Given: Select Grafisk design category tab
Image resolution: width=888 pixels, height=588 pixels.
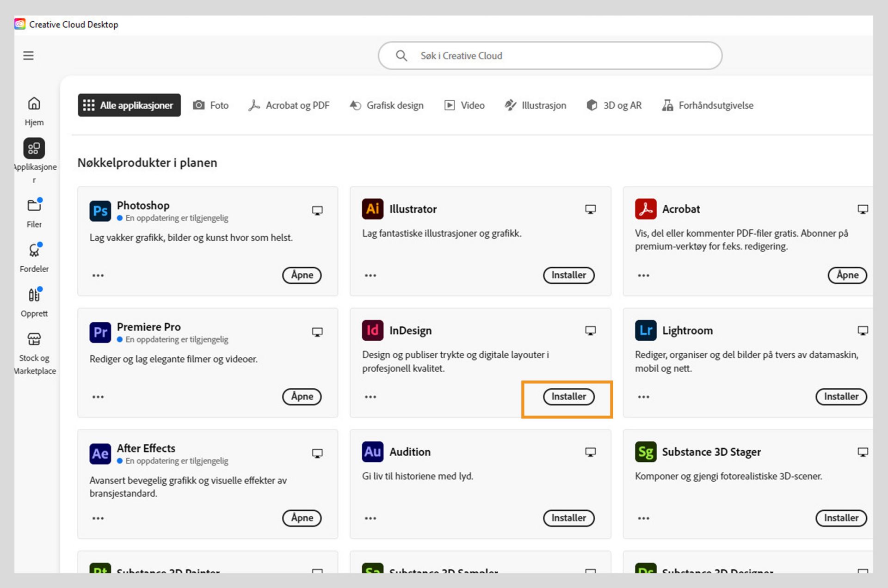Looking at the screenshot, I should (x=387, y=105).
